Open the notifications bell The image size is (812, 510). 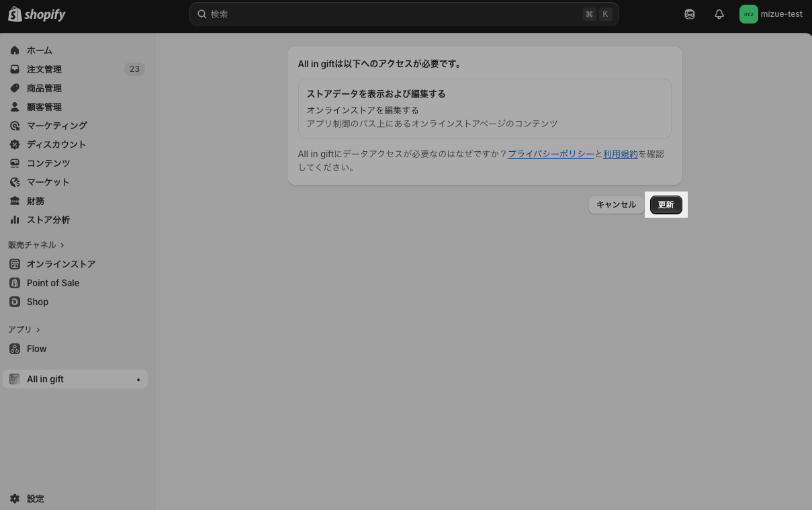pyautogui.click(x=719, y=14)
